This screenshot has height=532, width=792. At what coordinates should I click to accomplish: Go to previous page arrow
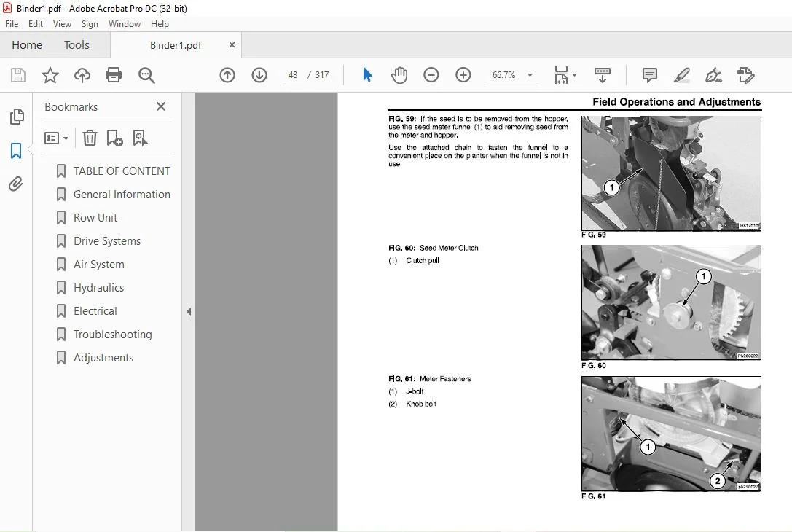tap(227, 75)
